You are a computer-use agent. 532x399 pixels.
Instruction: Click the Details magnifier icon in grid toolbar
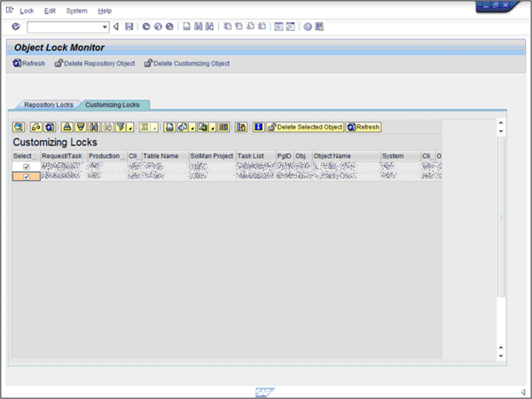19,127
